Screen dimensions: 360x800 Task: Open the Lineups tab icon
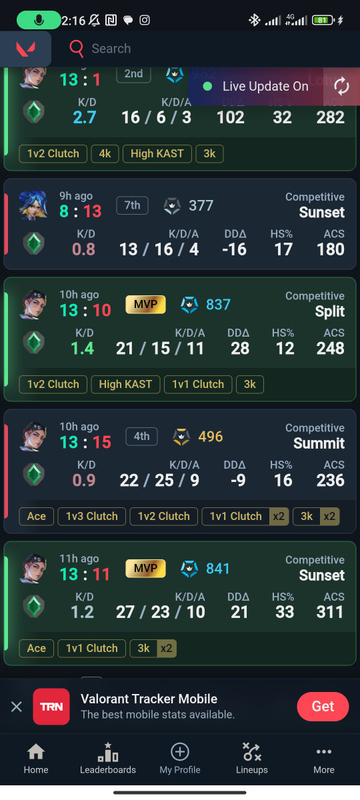[x=251, y=752]
